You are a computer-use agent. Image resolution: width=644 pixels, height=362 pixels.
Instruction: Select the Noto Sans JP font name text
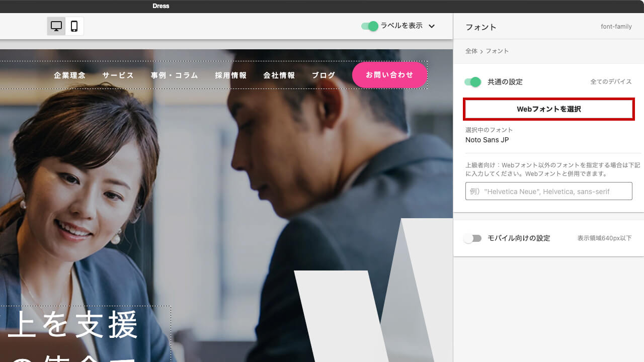pyautogui.click(x=487, y=140)
